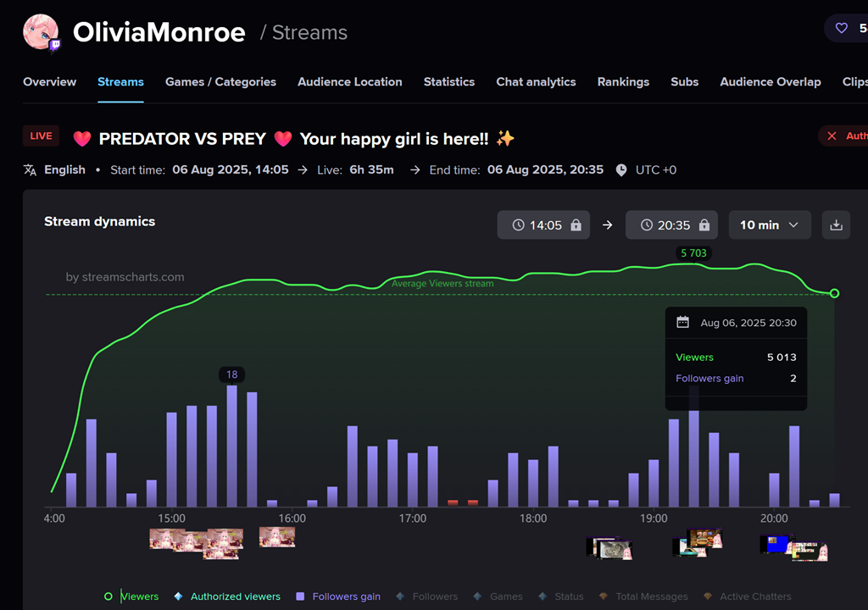This screenshot has width=868, height=610.
Task: Click the UTC timezone pin icon
Action: (x=621, y=170)
